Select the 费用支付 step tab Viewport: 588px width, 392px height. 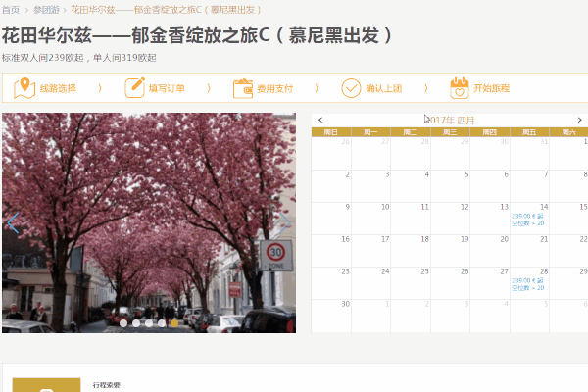point(275,88)
